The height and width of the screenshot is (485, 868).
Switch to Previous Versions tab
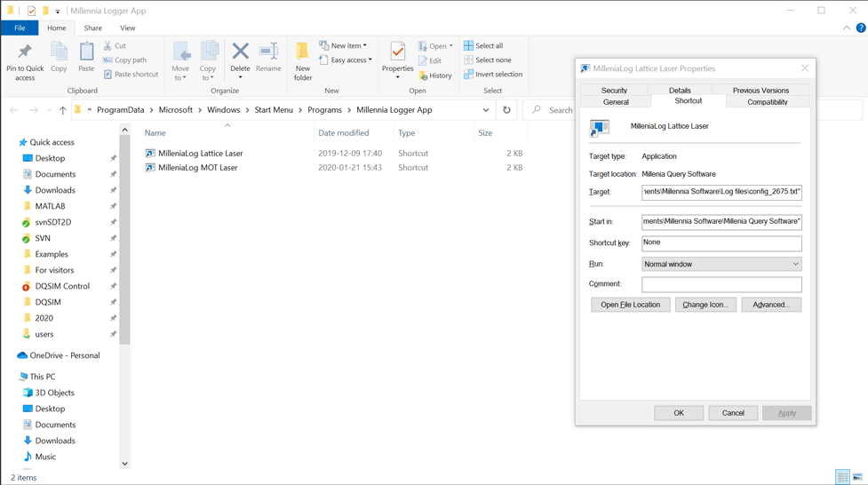[x=760, y=91]
